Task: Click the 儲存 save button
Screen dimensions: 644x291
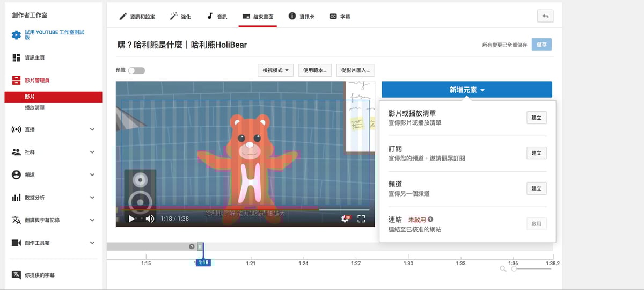Action: pyautogui.click(x=541, y=45)
